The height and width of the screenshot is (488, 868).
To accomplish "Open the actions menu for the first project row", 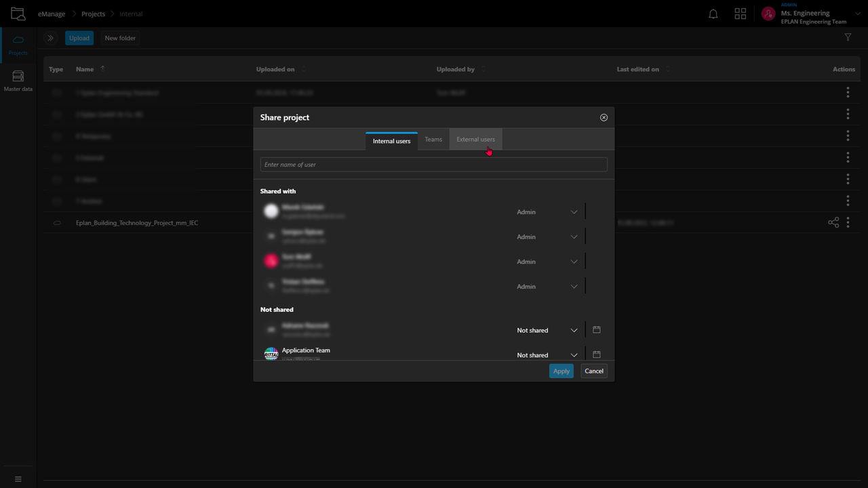I will click(848, 92).
